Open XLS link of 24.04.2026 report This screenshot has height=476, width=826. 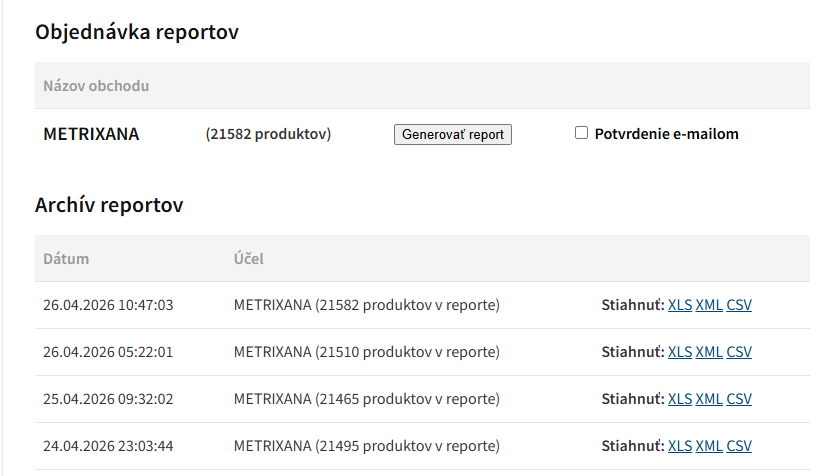pyautogui.click(x=679, y=446)
